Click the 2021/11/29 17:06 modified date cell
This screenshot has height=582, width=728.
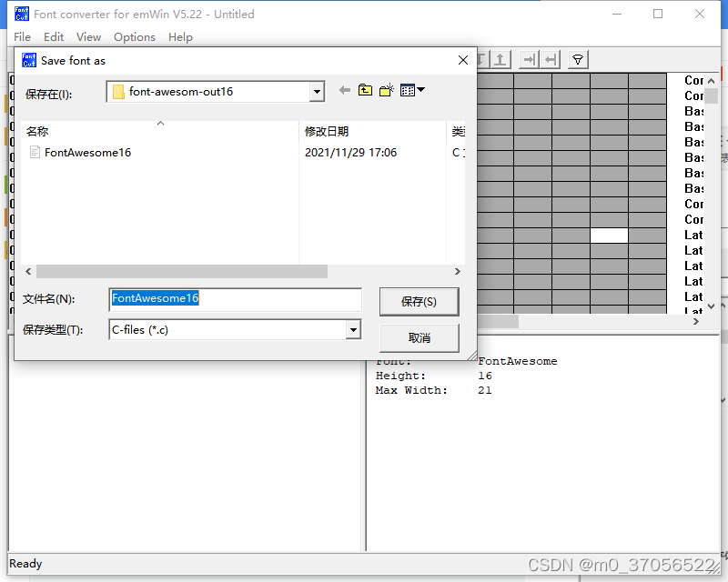(x=350, y=152)
